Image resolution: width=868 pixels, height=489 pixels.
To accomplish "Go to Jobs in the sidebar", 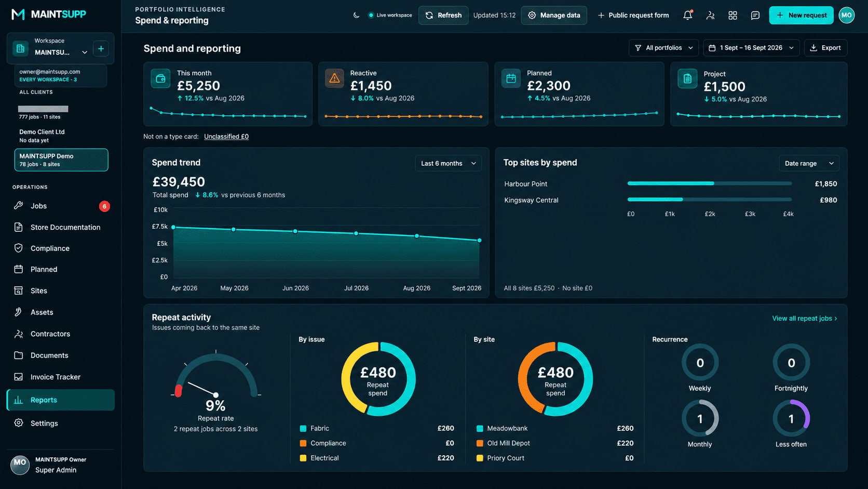I will tap(60, 206).
